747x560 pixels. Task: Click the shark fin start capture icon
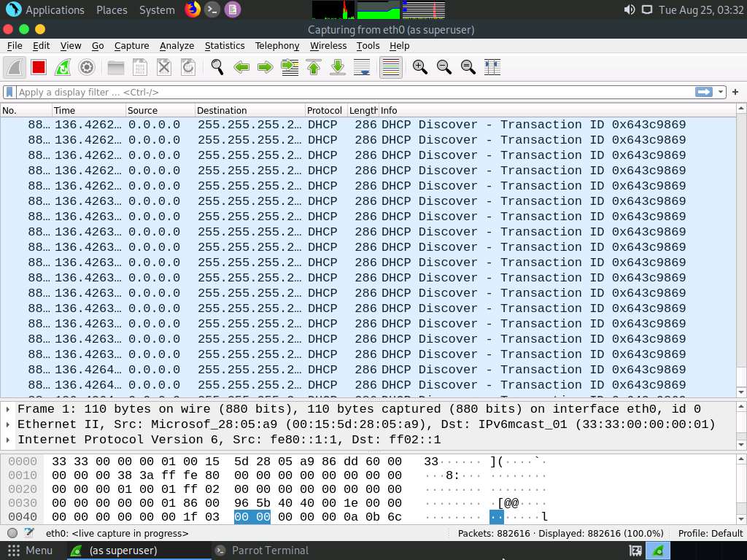(x=15, y=67)
